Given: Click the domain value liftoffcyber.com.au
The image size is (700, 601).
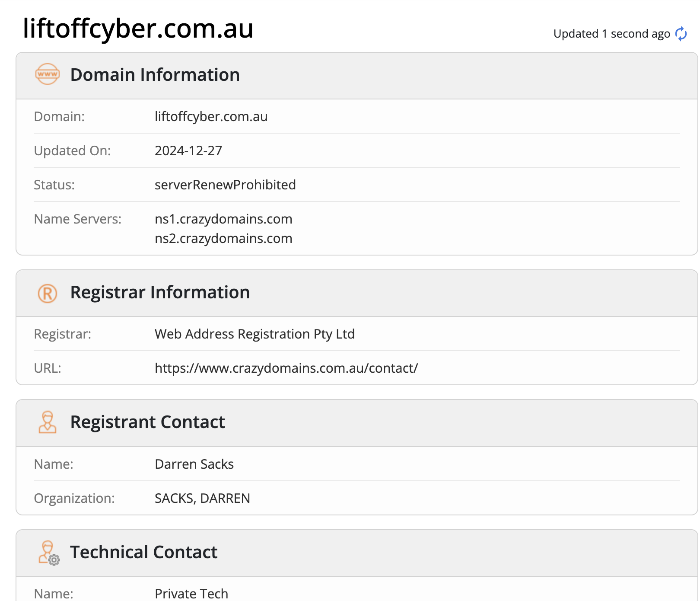Looking at the screenshot, I should [x=211, y=116].
